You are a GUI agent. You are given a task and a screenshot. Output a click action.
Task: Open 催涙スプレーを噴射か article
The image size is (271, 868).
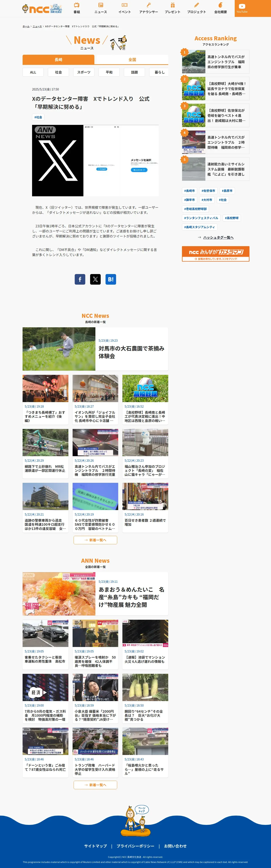click(x=95, y=645)
